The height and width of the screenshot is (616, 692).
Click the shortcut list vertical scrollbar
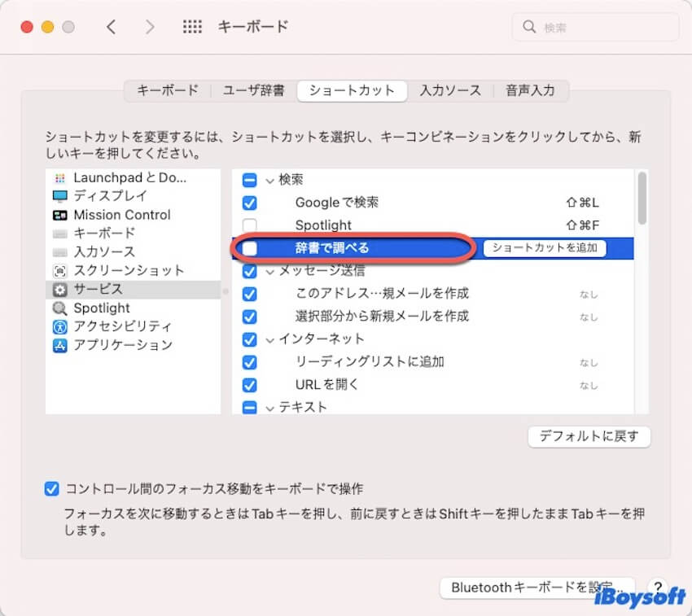(642, 198)
